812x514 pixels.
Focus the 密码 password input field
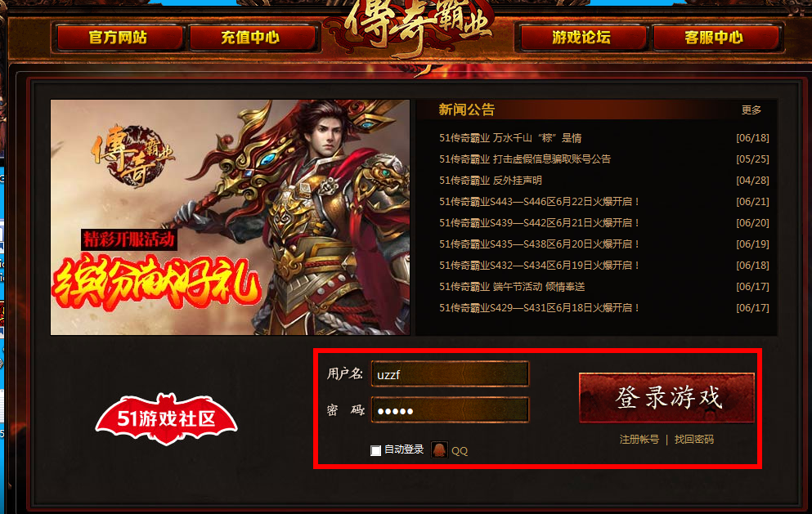[x=450, y=410]
